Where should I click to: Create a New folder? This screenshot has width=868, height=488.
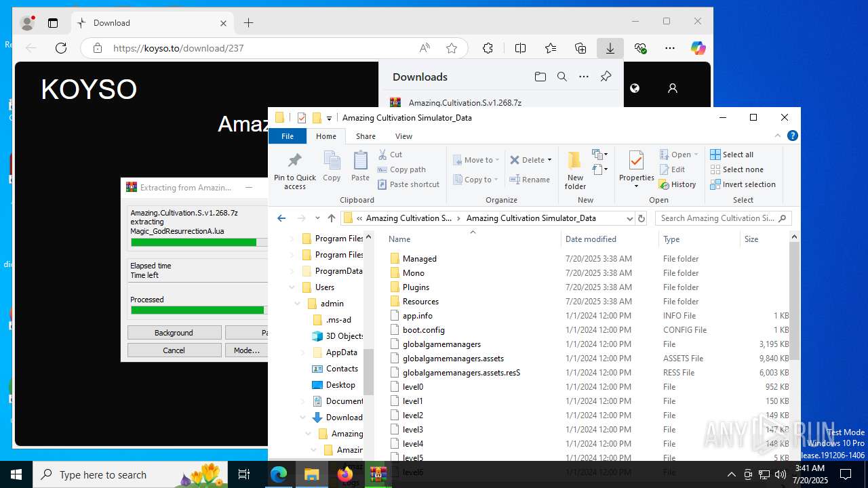click(x=575, y=170)
